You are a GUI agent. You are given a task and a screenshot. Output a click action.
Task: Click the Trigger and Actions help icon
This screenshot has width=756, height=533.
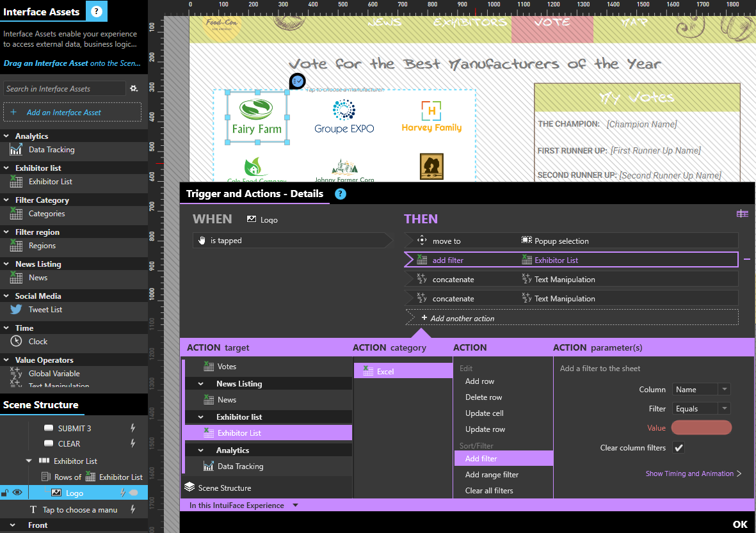(341, 194)
